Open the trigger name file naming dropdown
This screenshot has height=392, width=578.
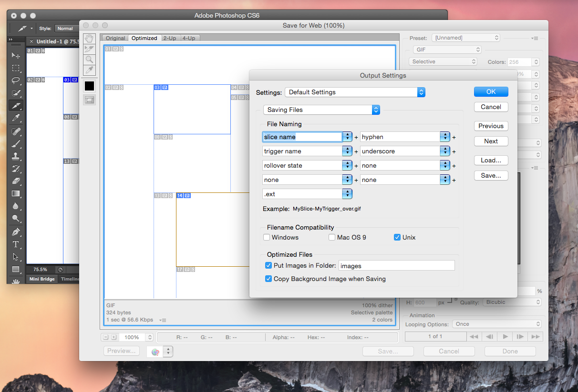[347, 151]
